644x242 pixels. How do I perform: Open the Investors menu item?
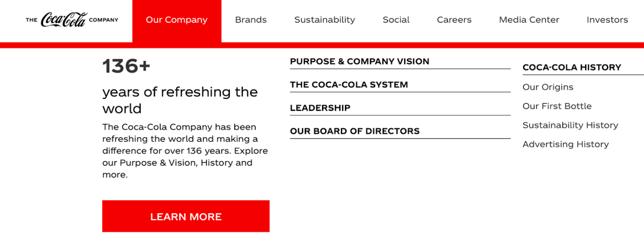tap(607, 20)
